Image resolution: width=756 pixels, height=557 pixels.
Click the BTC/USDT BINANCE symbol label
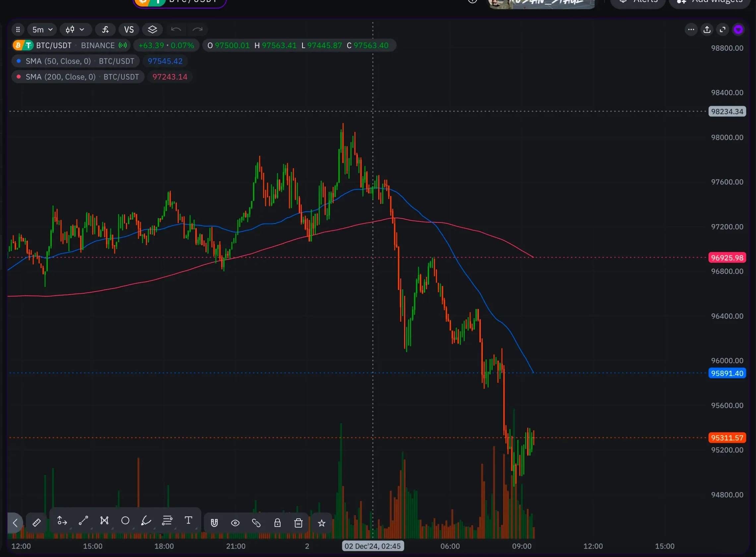pyautogui.click(x=70, y=45)
